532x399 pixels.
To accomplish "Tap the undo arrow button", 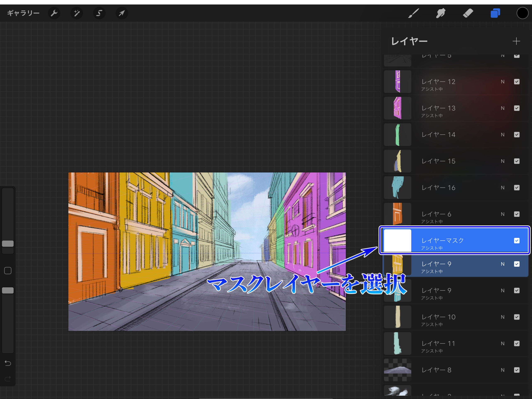I will pos(8,363).
